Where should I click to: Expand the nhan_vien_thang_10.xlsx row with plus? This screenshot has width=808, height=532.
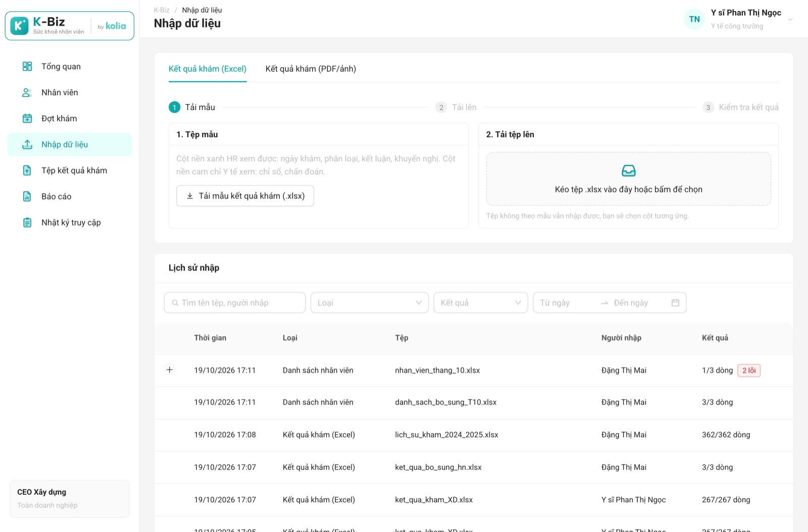tap(170, 370)
